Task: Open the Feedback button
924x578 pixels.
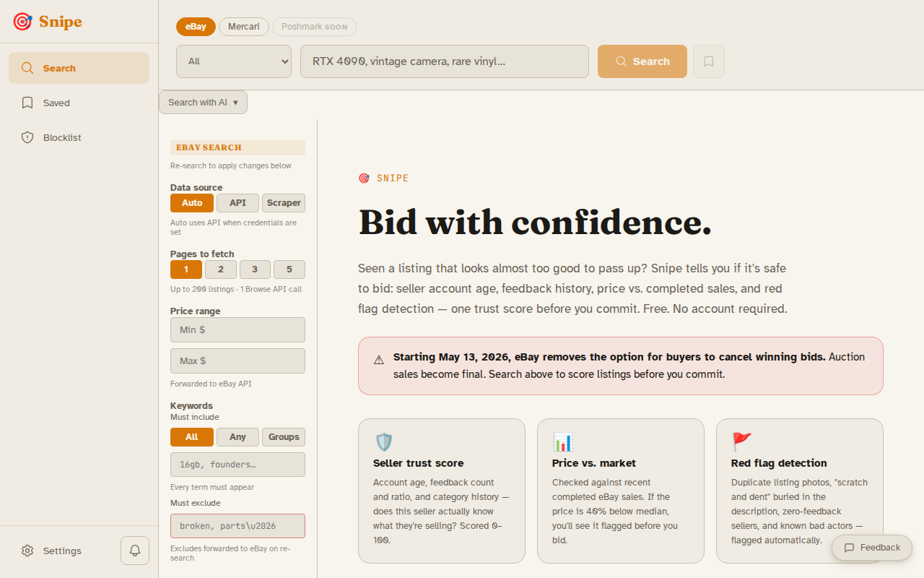Action: [x=872, y=548]
